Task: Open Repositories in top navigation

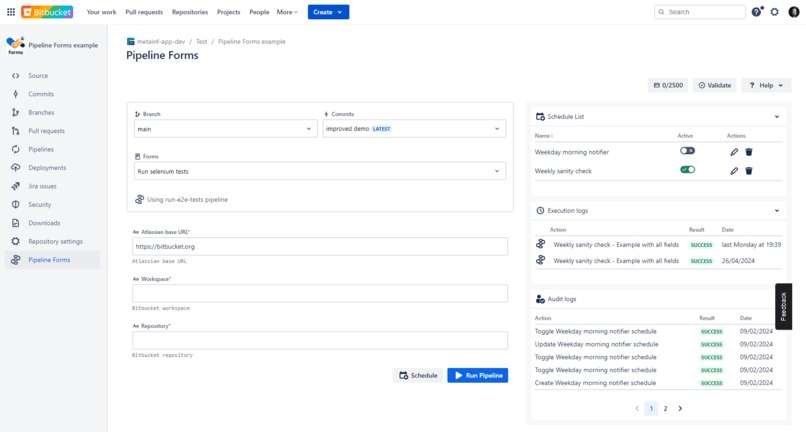Action: [x=190, y=12]
